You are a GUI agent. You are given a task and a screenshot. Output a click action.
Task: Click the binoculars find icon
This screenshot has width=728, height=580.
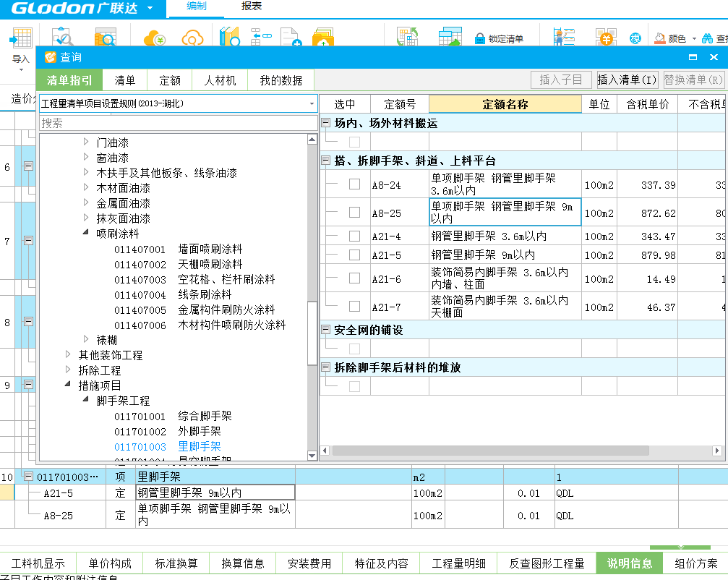tap(707, 38)
